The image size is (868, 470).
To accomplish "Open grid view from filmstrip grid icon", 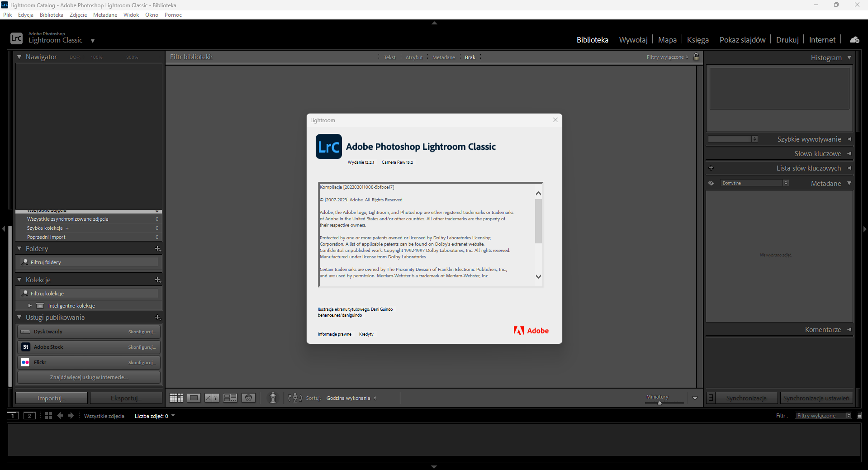I will (x=48, y=416).
